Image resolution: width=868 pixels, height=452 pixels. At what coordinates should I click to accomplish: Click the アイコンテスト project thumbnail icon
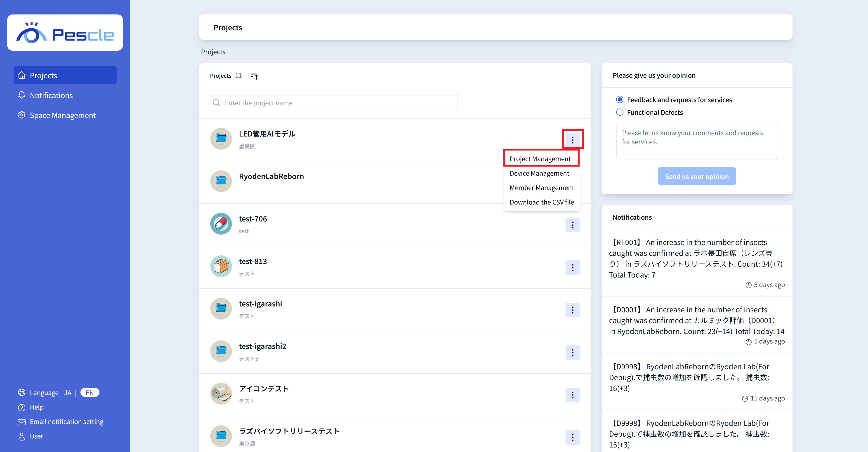(x=221, y=394)
